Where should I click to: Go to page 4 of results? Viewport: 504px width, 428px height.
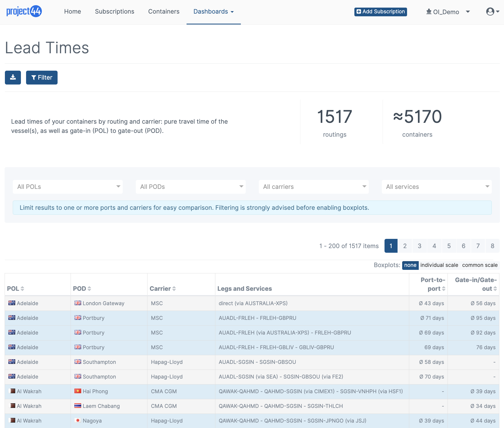click(x=434, y=246)
